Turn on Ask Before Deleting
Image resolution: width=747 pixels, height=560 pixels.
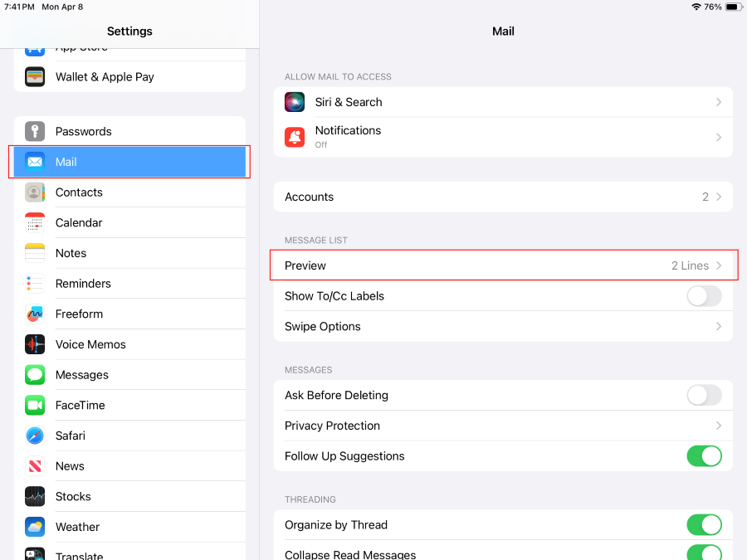(x=704, y=395)
